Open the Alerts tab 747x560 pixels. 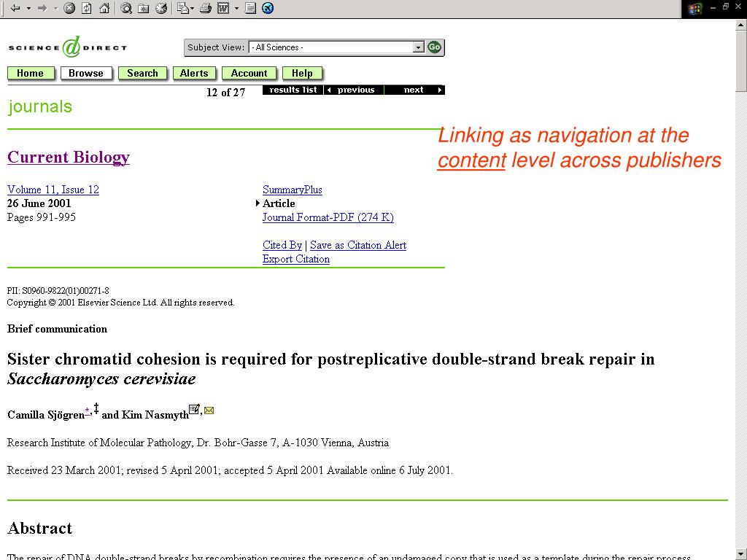click(194, 74)
